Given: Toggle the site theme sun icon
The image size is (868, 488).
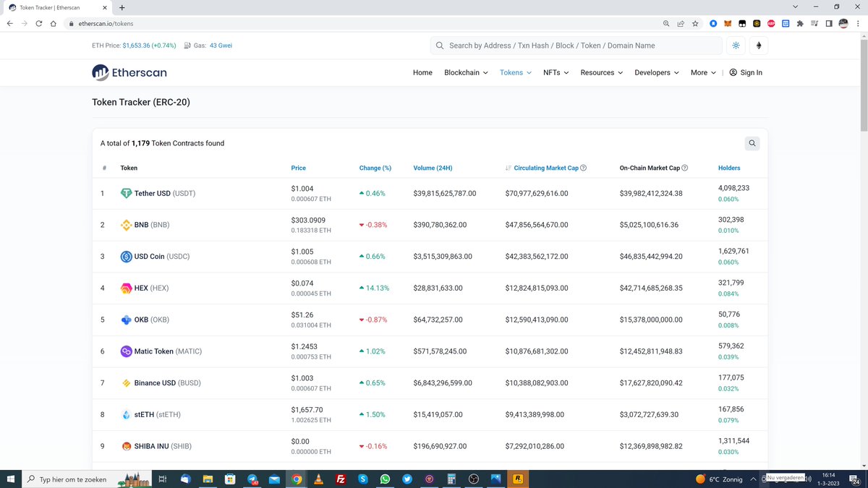Looking at the screenshot, I should (736, 46).
